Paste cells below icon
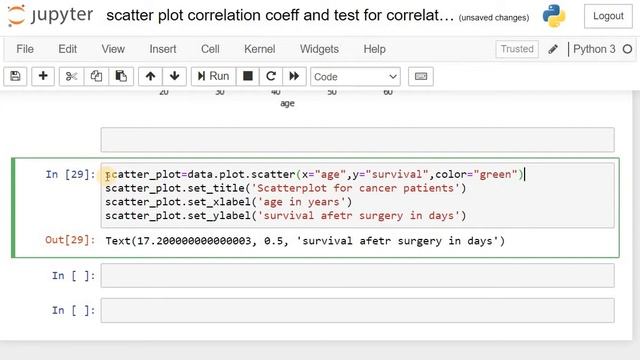Screen dimensions: 640x360 pos(121,76)
